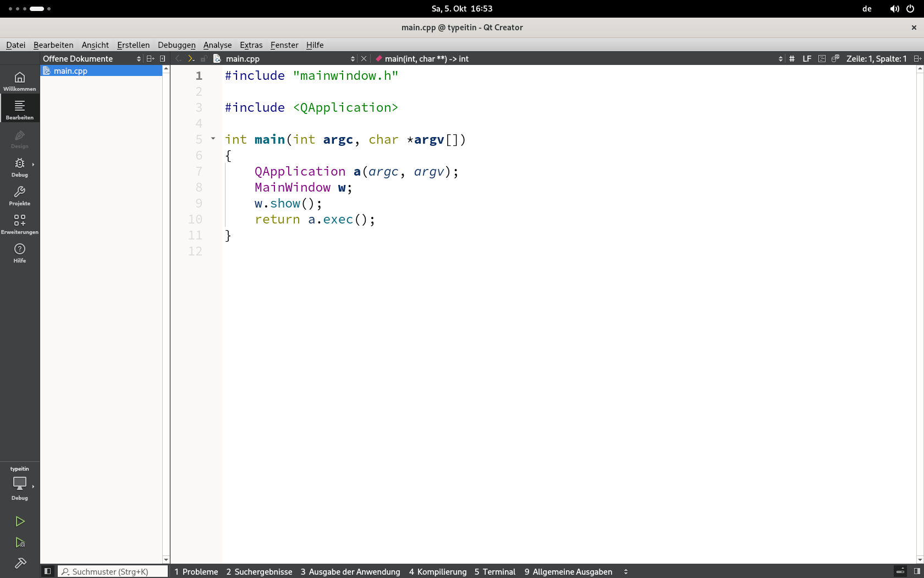Close the main.cpp document via X
Image resolution: width=924 pixels, height=578 pixels.
(364, 58)
